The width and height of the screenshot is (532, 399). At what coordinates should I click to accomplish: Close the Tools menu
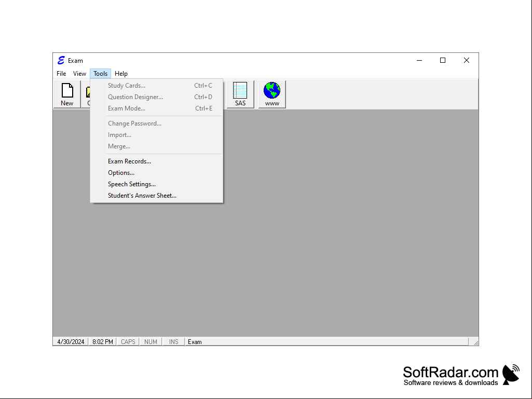pyautogui.click(x=100, y=74)
